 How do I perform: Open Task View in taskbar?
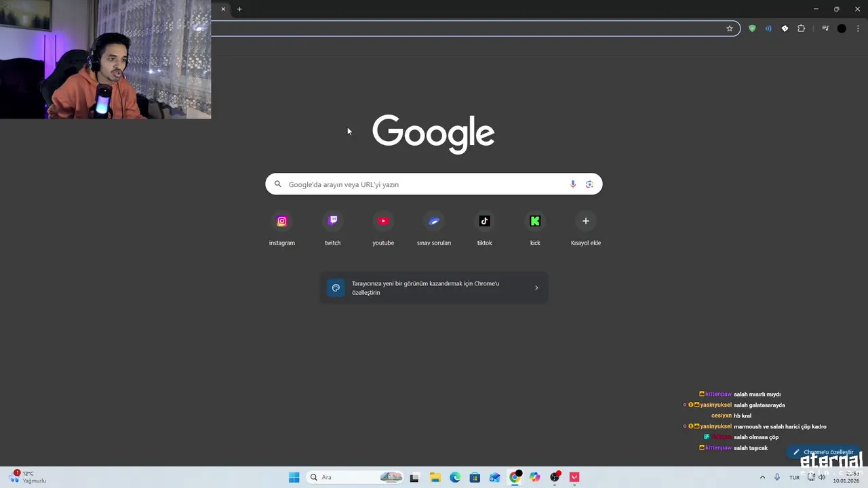pyautogui.click(x=414, y=477)
